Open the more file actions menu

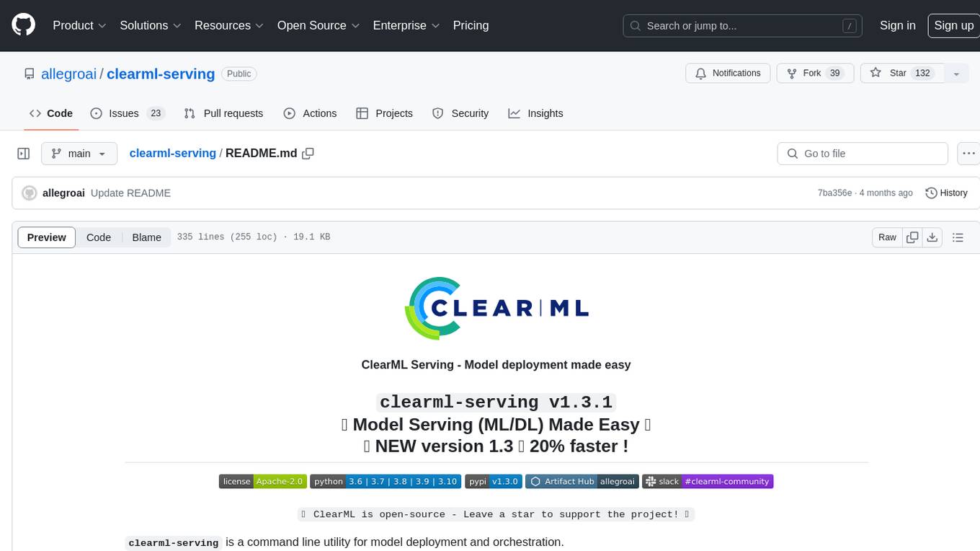pyautogui.click(x=968, y=154)
